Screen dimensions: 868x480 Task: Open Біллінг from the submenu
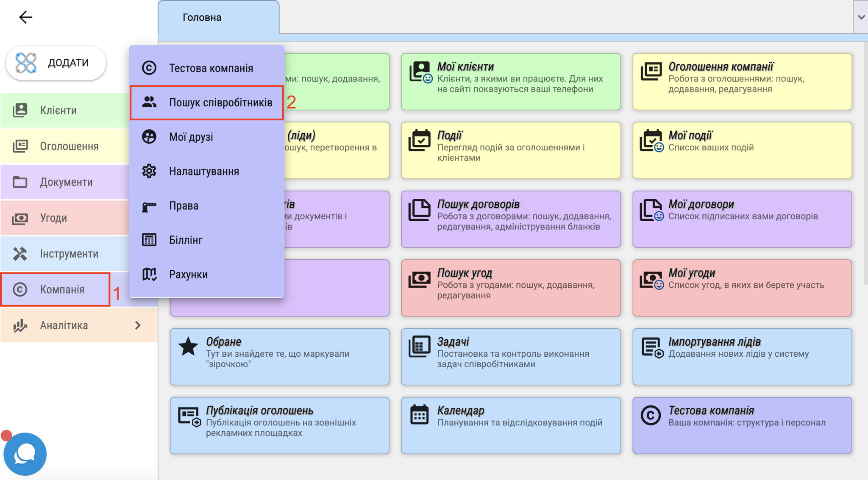click(x=207, y=240)
